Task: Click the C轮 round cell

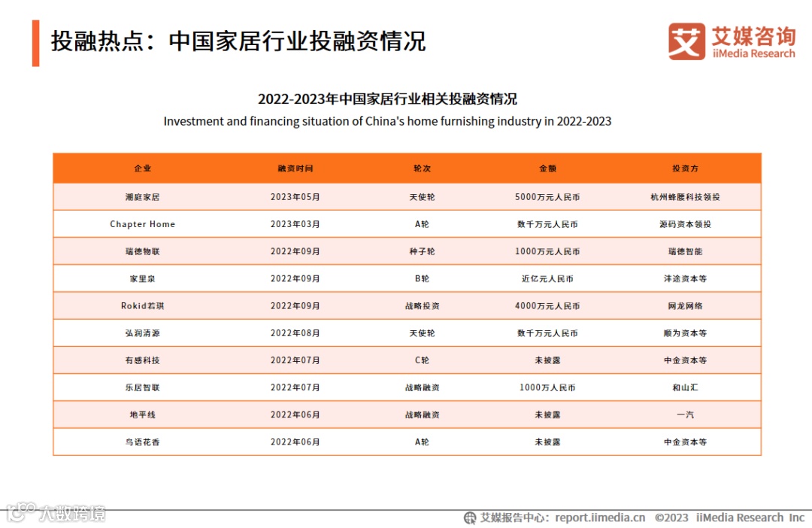Action: pos(422,360)
